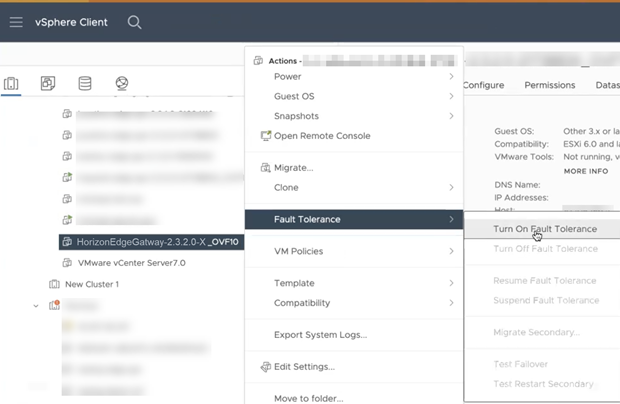Click Turn Off Fault Tolerance
Screen dimensions: 620x404
coord(546,249)
